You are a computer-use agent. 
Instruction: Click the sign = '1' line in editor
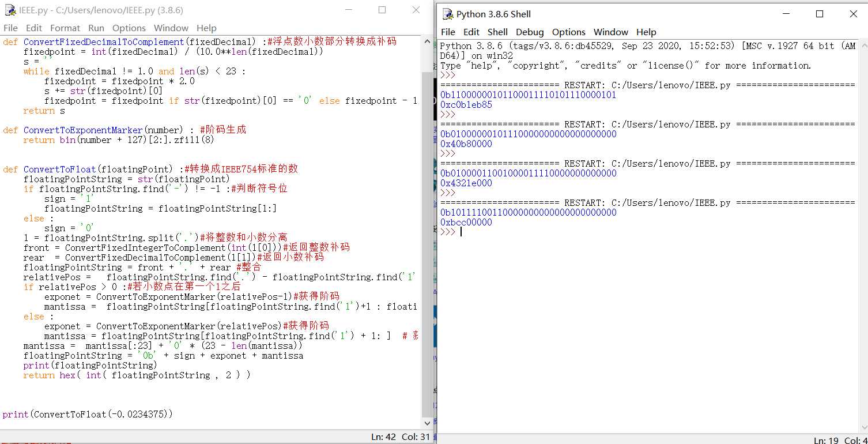68,199
